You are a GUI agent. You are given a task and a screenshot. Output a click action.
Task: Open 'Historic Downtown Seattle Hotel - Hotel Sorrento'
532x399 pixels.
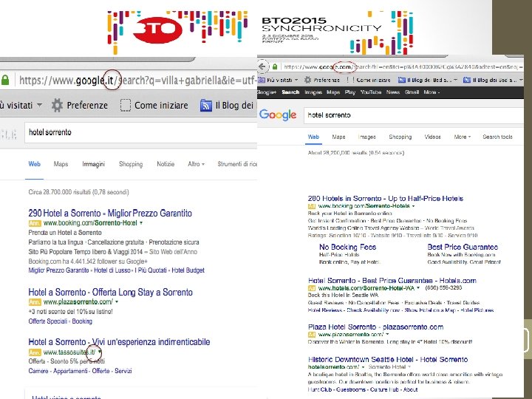[x=388, y=359]
